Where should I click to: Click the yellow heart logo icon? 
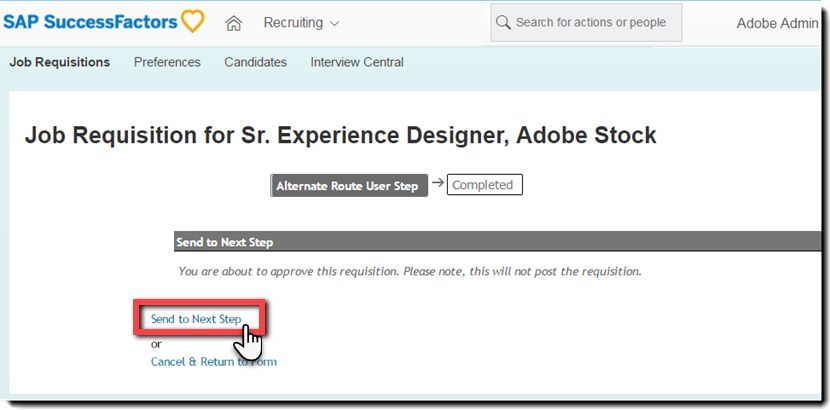coord(193,22)
